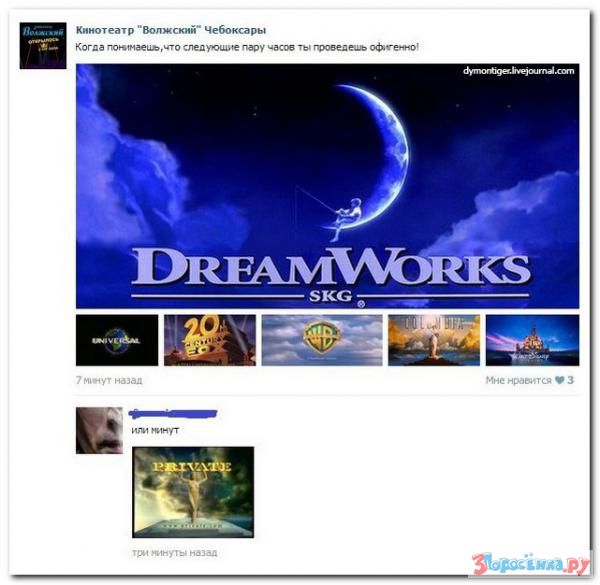This screenshot has width=600, height=585.
Task: Click the heart like icon
Action: [560, 381]
